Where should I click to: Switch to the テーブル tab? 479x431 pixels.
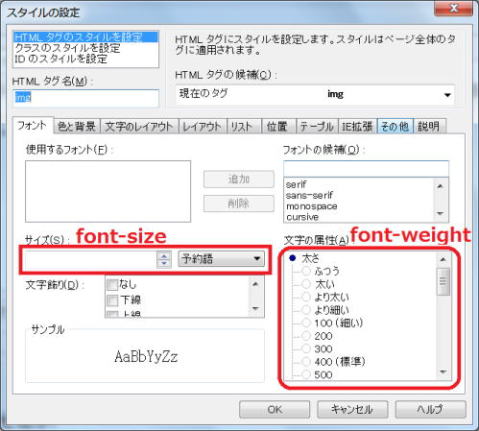click(x=317, y=127)
